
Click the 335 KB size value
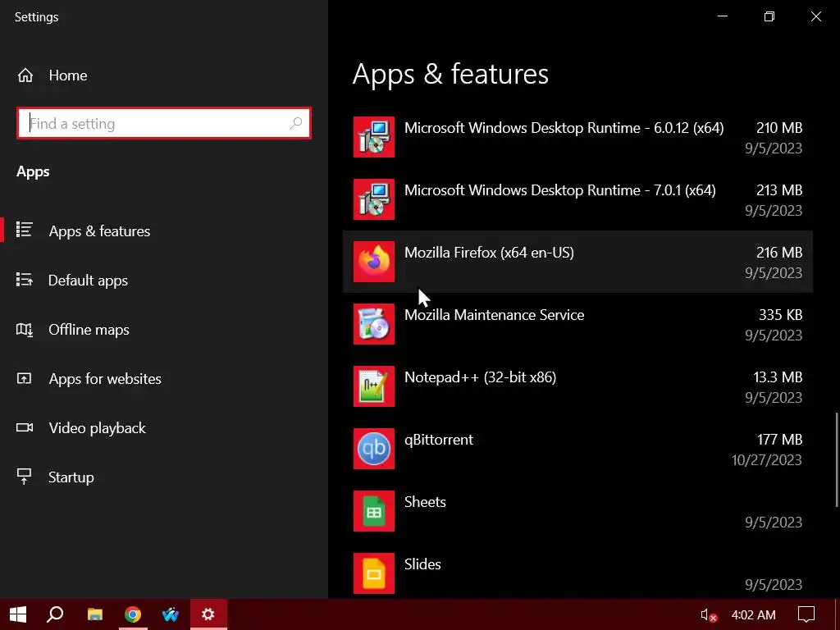pyautogui.click(x=781, y=314)
